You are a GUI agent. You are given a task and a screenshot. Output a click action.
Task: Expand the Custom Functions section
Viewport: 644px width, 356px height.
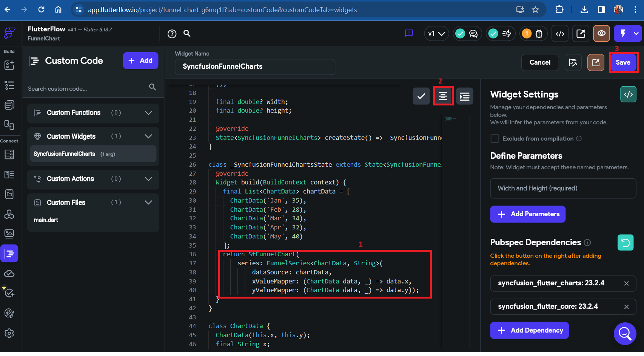[x=93, y=113]
